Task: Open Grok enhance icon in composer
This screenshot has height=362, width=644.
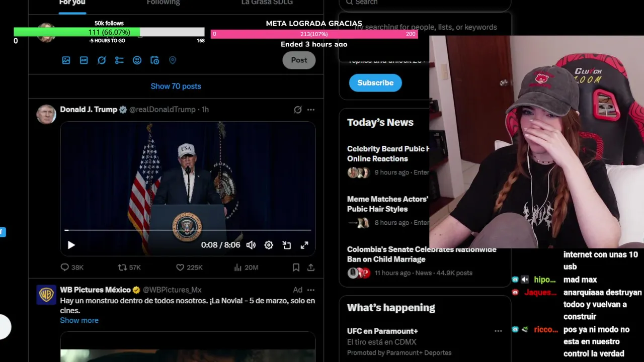Action: tap(102, 60)
